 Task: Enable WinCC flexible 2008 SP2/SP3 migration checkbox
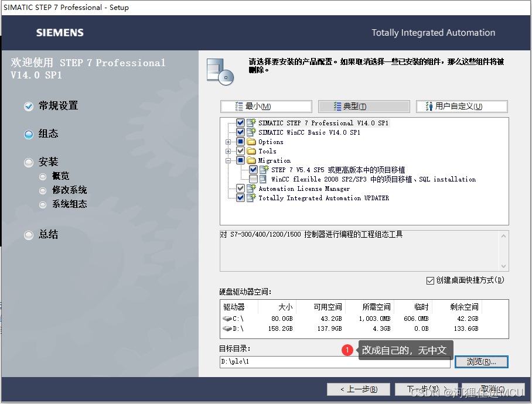254,179
